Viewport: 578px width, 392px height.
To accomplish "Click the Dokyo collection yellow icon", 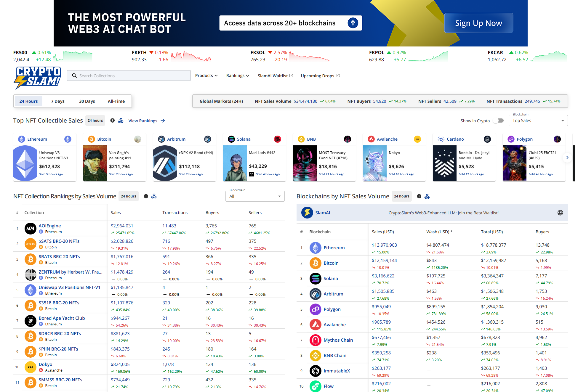I will pos(30,367).
